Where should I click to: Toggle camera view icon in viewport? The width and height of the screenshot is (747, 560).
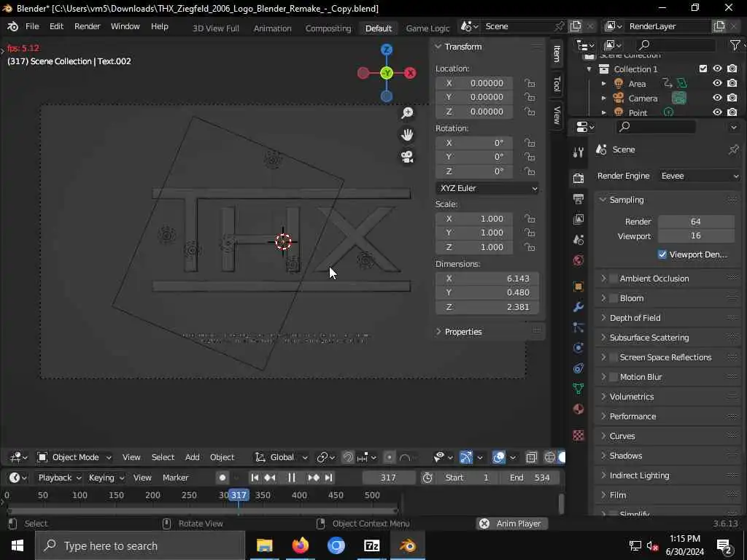point(407,157)
